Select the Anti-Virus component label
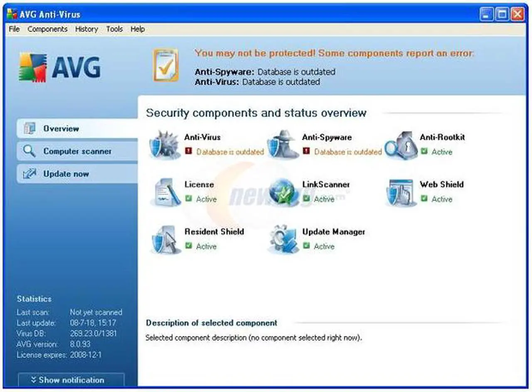 pos(202,137)
